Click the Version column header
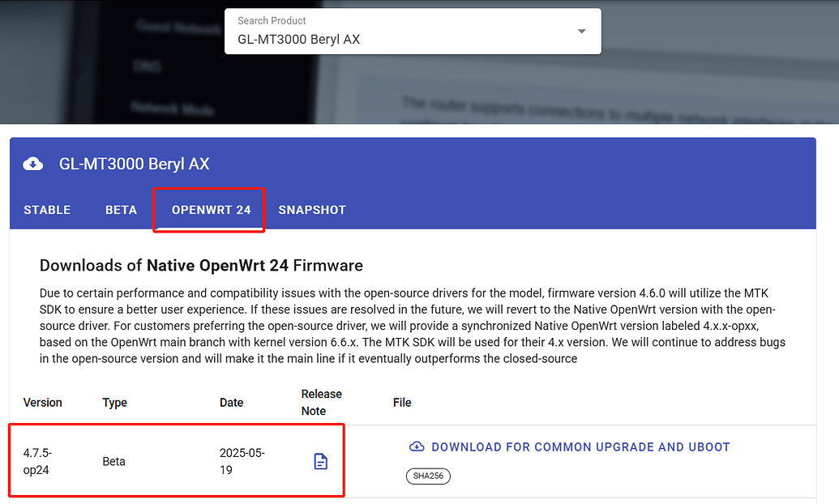The width and height of the screenshot is (839, 504). (42, 403)
